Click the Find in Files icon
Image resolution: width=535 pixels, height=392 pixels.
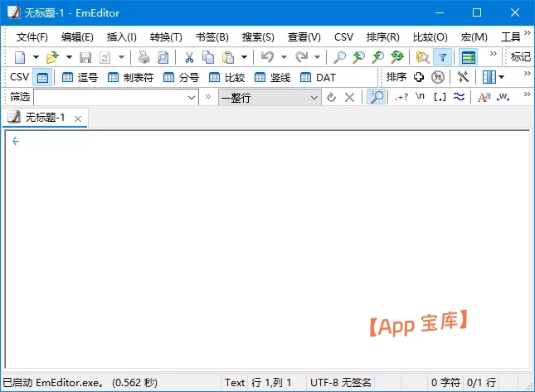pyautogui.click(x=423, y=57)
